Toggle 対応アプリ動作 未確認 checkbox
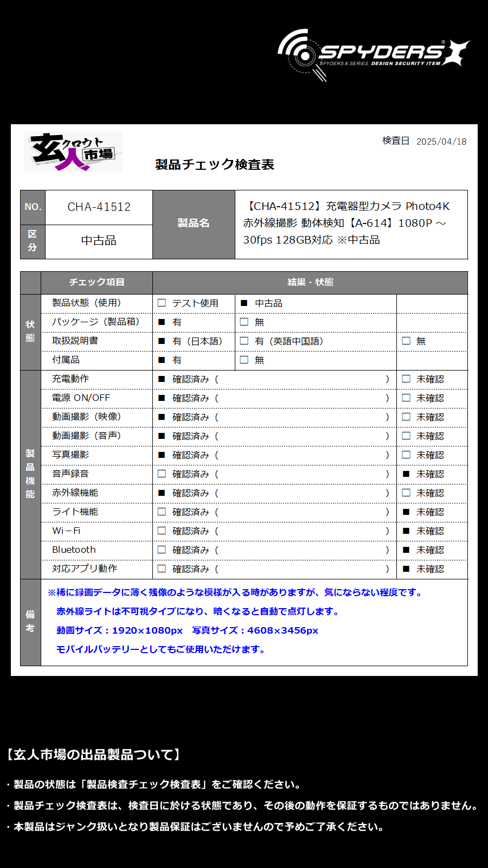 click(406, 569)
